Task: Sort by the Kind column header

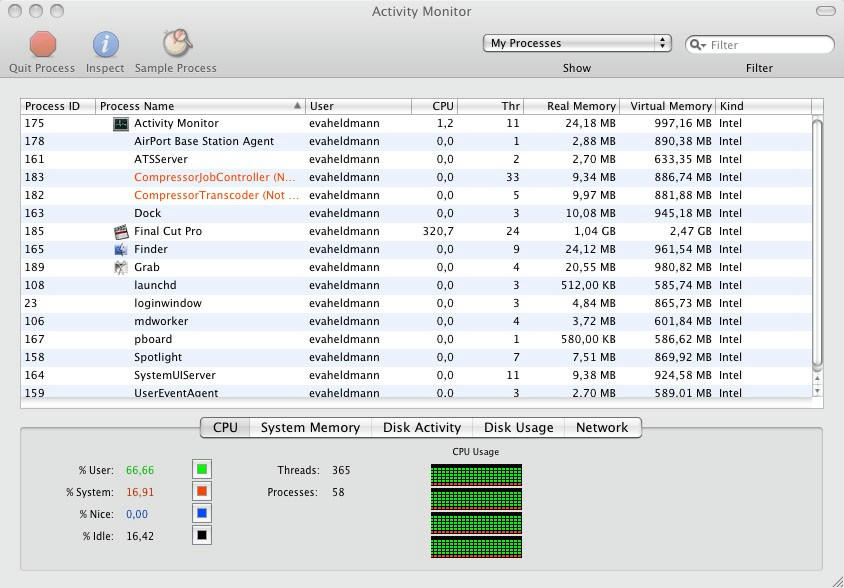Action: point(763,106)
